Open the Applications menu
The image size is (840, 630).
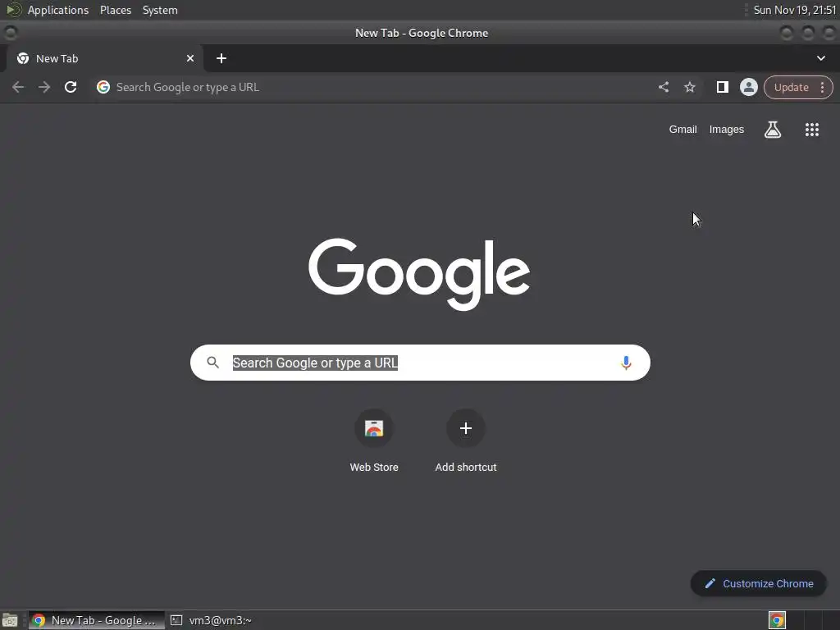click(x=58, y=10)
